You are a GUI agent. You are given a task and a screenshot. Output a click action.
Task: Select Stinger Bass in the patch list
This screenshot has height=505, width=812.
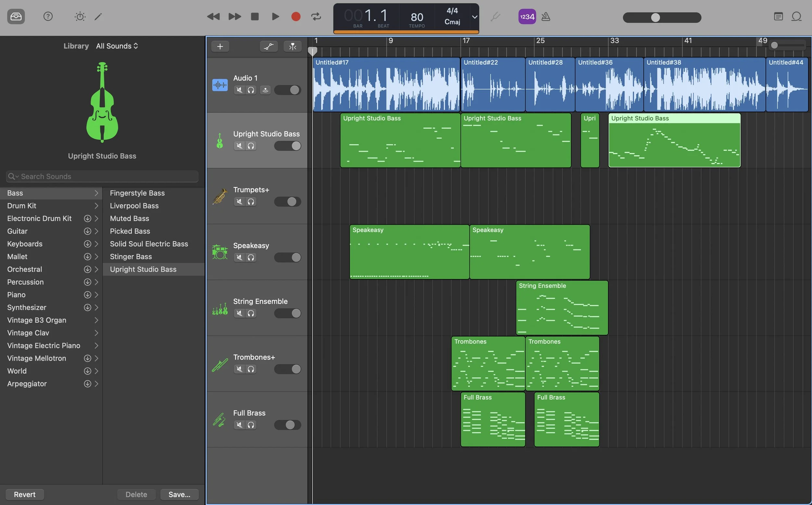(x=131, y=257)
